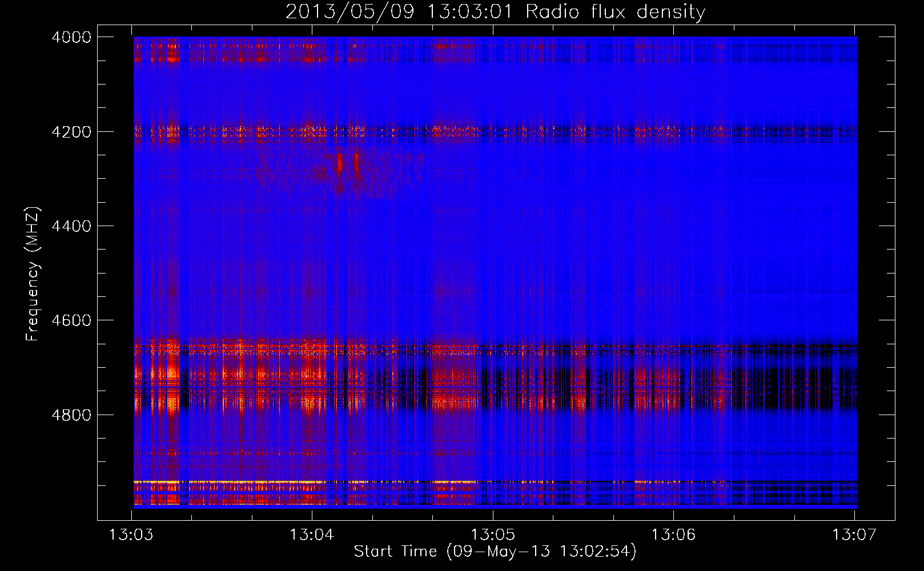Click the '13:04' time axis label
The width and height of the screenshot is (924, 571).
click(x=312, y=535)
